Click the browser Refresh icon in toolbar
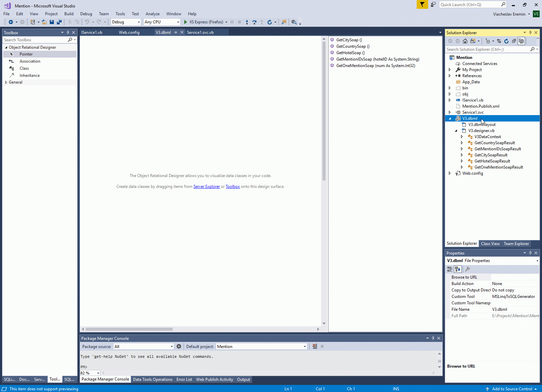 pyautogui.click(x=270, y=22)
